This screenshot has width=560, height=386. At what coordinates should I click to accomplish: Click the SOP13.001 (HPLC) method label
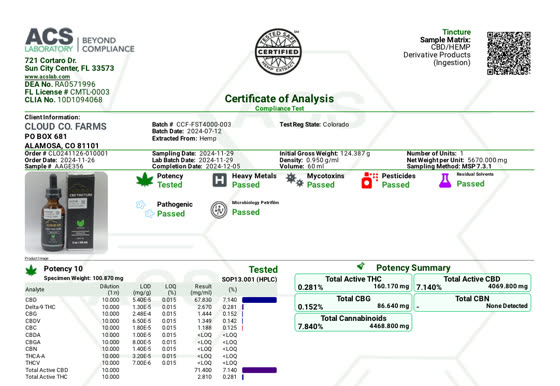tap(249, 280)
